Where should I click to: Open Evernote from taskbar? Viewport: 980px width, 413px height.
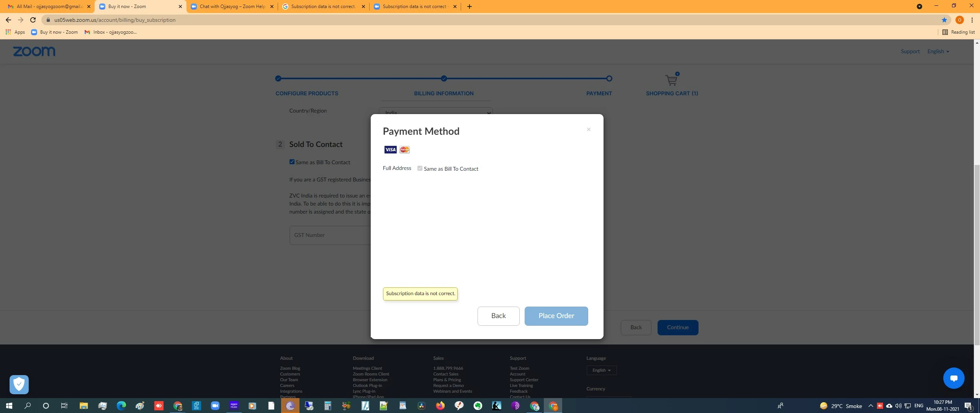pyautogui.click(x=478, y=406)
